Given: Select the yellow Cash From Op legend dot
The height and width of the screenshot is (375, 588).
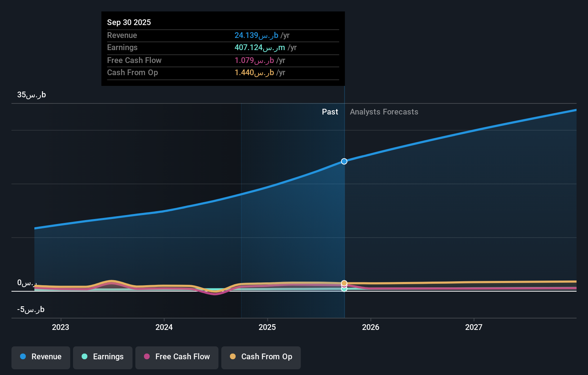Looking at the screenshot, I should click(x=233, y=357).
